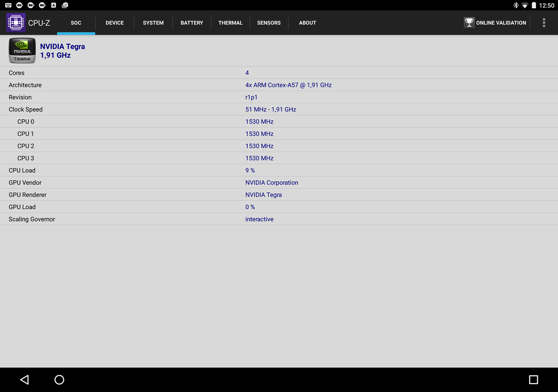
Task: Tap the GPU Renderer value NVIDIA Tegra
Action: 264,195
